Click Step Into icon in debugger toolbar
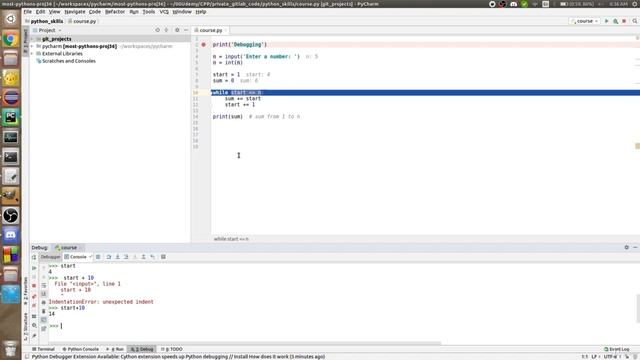This screenshot has width=640, height=360. 118,257
